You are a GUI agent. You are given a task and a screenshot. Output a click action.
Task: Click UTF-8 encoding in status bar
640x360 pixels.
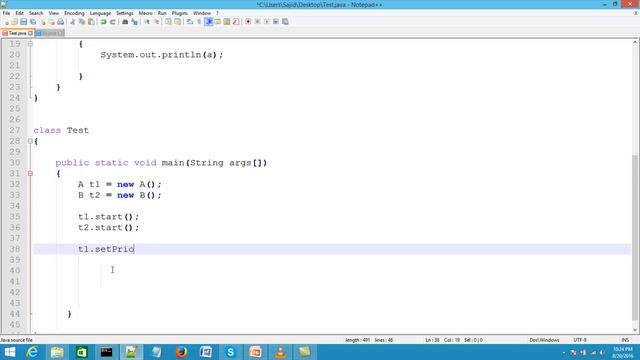[x=580, y=340]
